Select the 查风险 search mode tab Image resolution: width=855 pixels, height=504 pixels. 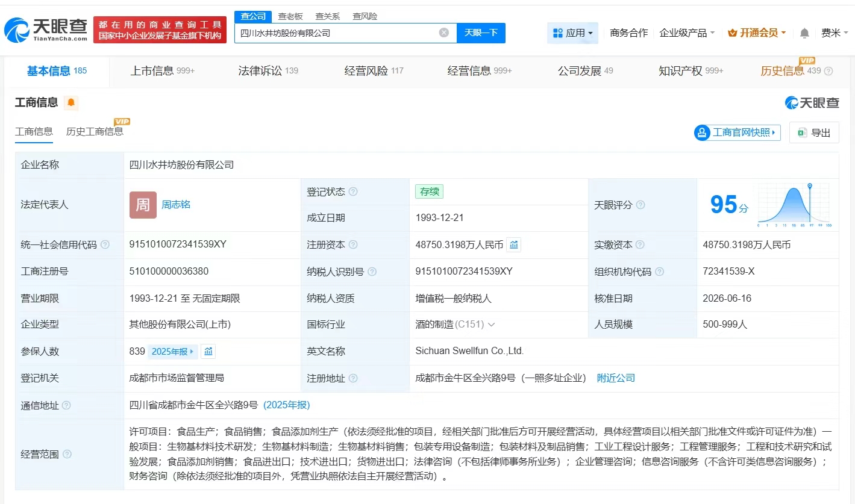(x=365, y=16)
